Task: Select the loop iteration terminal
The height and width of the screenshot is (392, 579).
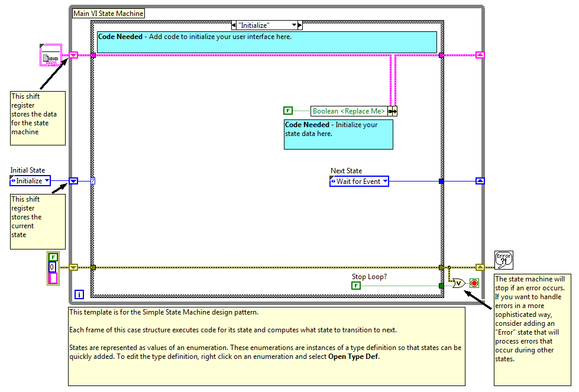Action: 79,294
